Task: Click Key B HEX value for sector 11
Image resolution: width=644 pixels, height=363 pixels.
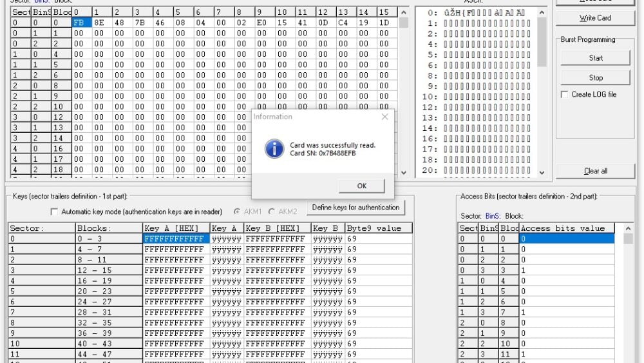Action: 277,355
